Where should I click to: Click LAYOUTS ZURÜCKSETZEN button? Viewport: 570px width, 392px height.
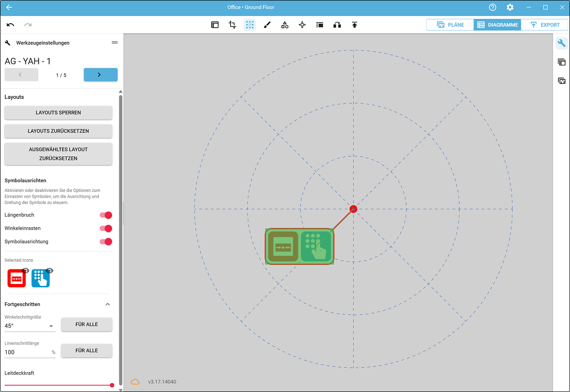58,131
